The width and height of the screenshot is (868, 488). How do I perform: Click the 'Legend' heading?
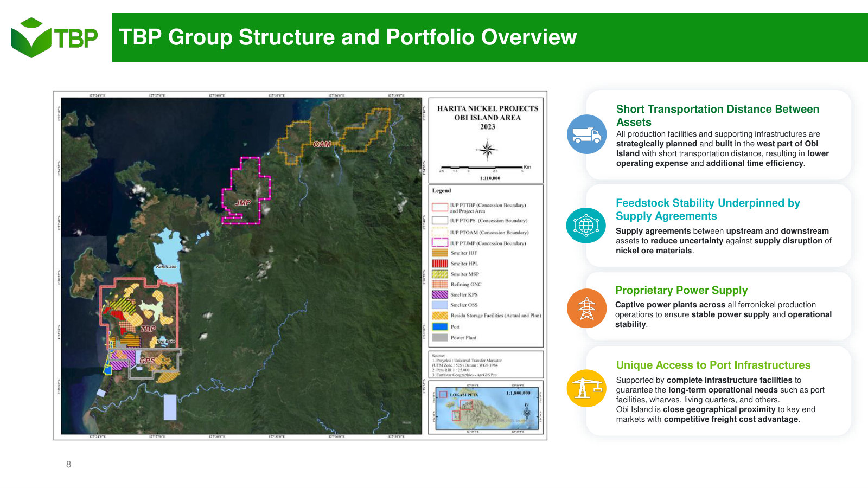click(x=442, y=191)
